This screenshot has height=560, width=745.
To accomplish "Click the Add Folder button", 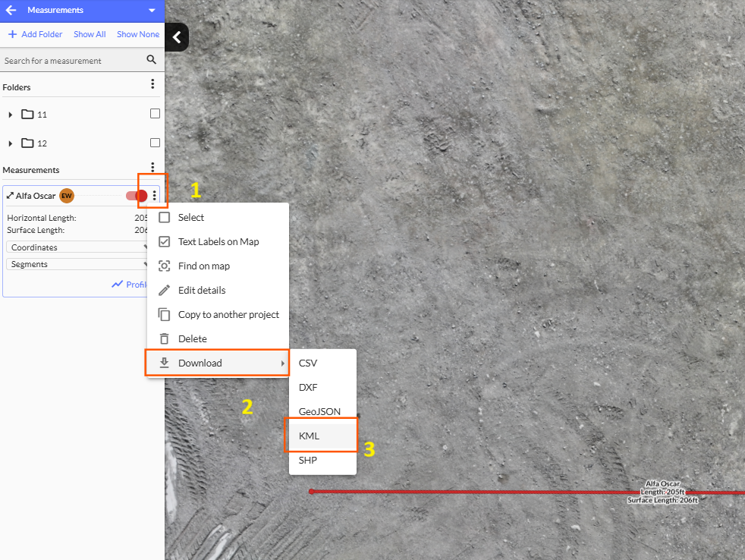I will point(35,34).
